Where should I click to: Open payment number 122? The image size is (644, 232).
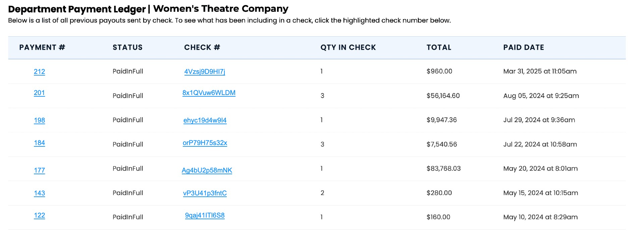39,215
